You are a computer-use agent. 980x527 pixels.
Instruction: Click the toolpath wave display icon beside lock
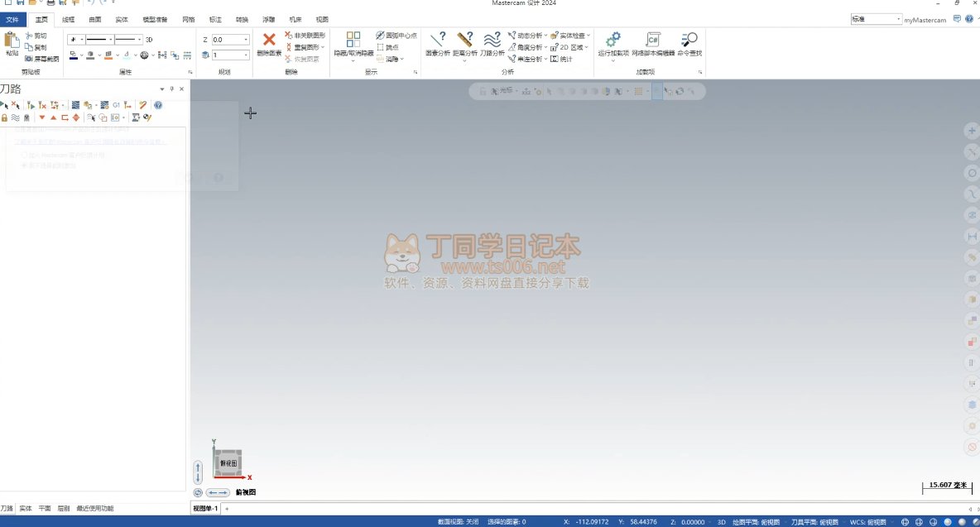point(15,117)
